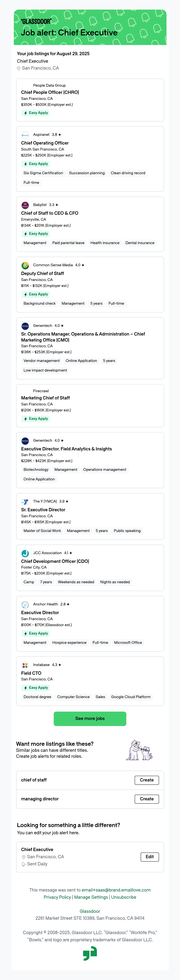Click the Common Sense Media logo
This screenshot has height=980, width=180.
25,266
